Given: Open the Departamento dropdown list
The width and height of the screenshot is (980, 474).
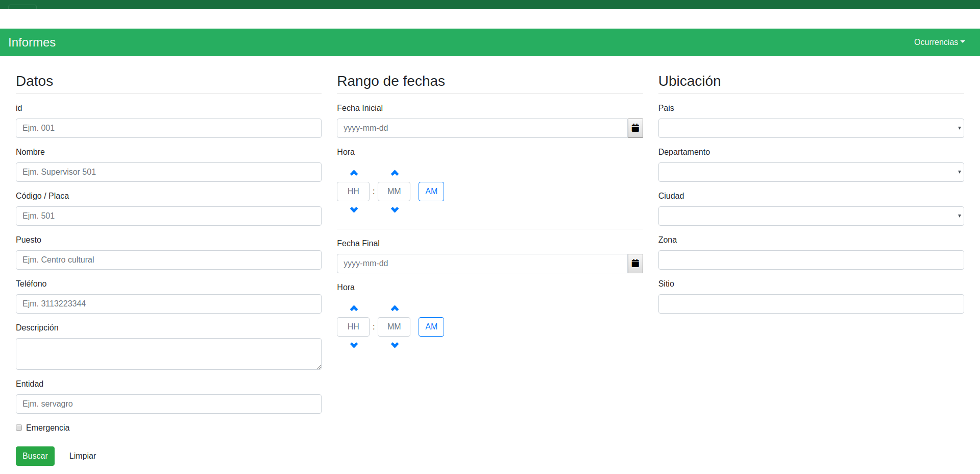Looking at the screenshot, I should (811, 172).
